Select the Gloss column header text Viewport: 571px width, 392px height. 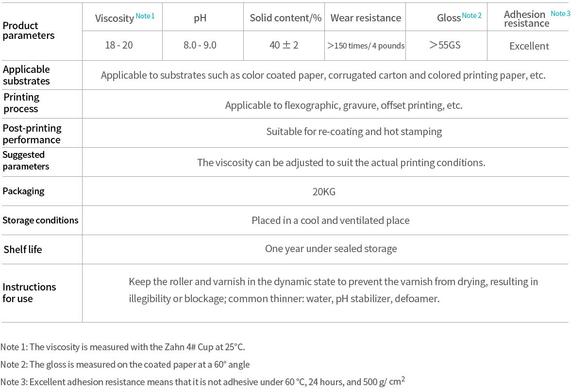[x=449, y=18]
